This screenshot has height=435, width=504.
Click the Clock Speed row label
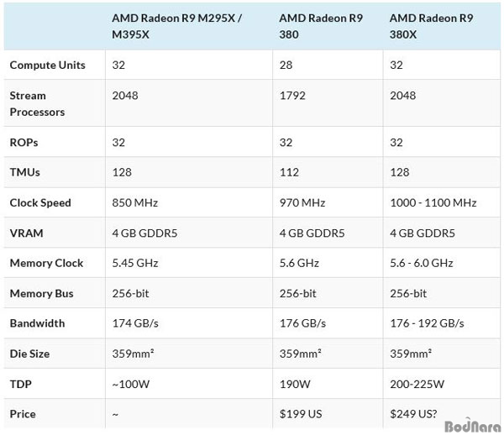[40, 202]
